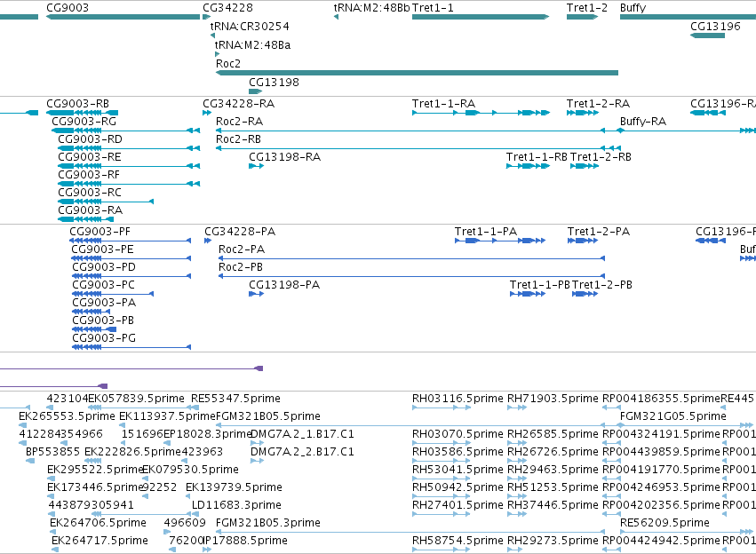
Task: Select transcript label CG9003-RA
Action: [90, 210]
